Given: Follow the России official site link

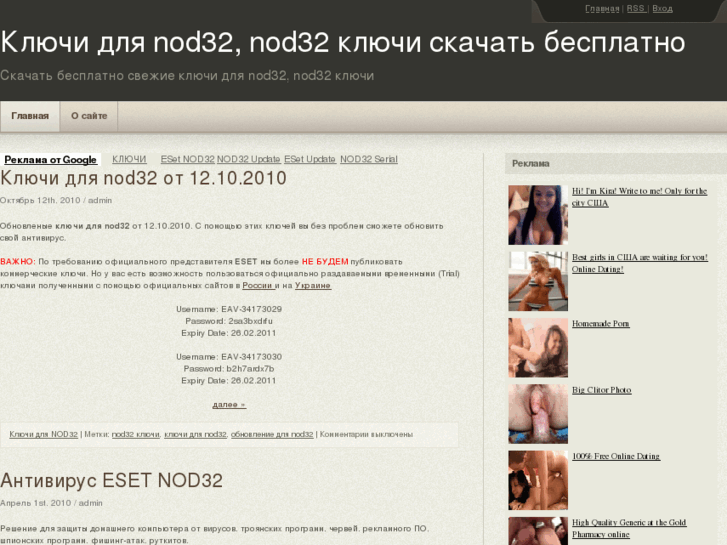Looking at the screenshot, I should (258, 285).
